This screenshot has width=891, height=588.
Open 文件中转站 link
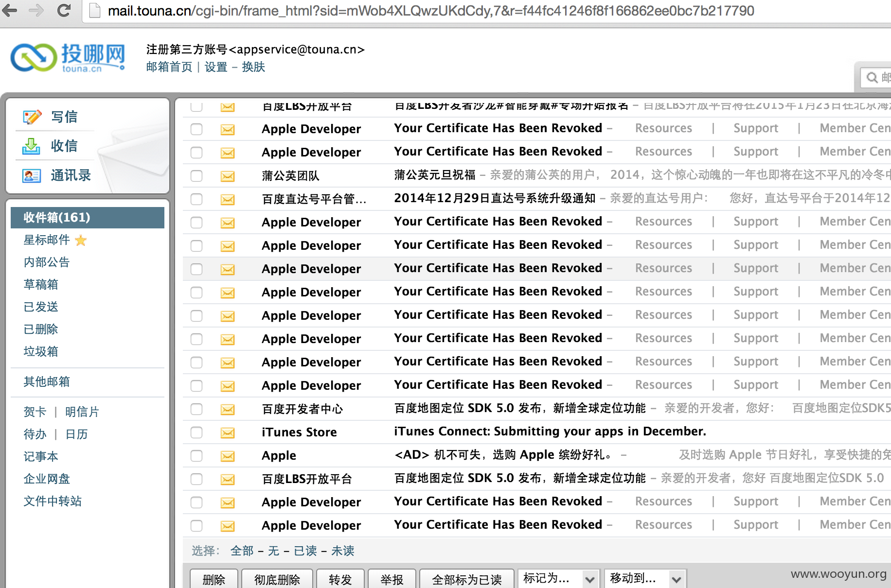(x=53, y=501)
